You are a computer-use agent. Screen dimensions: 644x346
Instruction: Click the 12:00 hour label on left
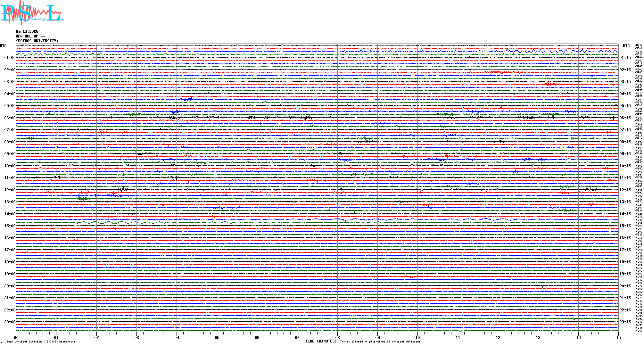coord(10,190)
